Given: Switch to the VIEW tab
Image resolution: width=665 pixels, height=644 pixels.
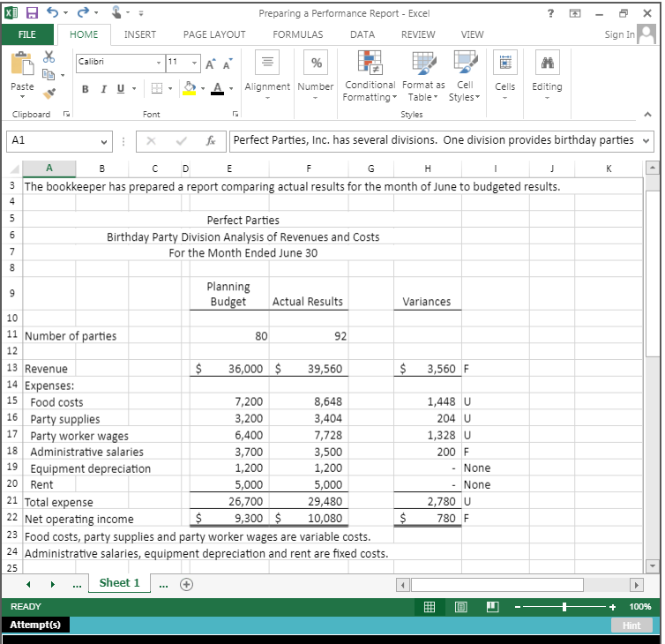Looking at the screenshot, I should (472, 34).
